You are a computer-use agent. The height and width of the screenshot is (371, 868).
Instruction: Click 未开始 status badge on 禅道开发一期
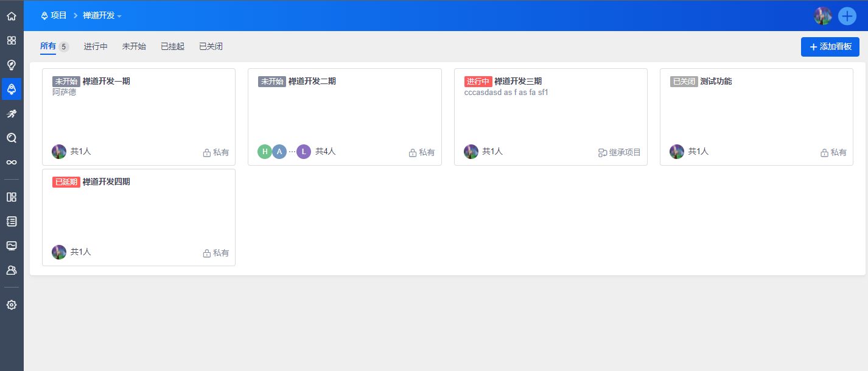66,82
